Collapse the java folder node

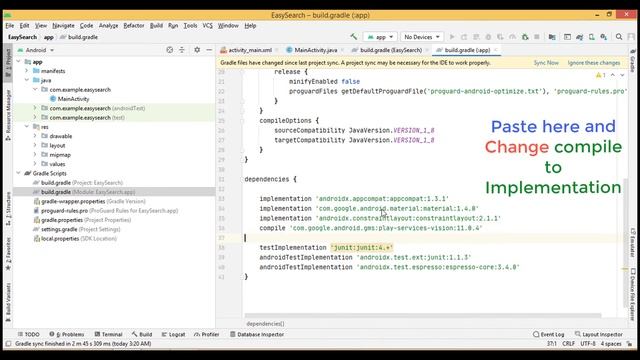point(27,80)
